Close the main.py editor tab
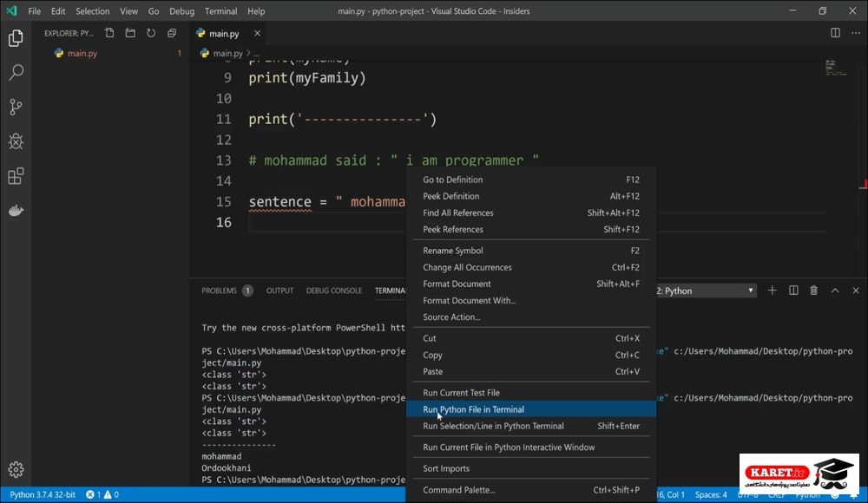868x503 pixels. pyautogui.click(x=258, y=33)
